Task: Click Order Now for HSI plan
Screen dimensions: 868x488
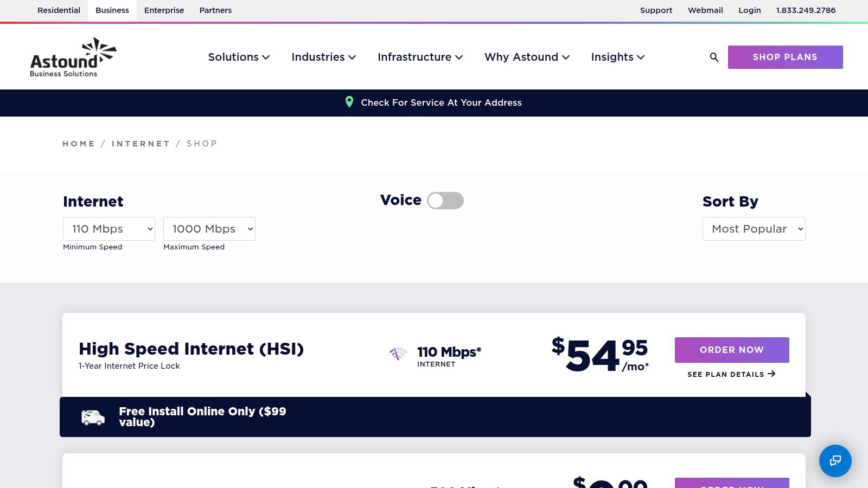Action: pos(732,350)
